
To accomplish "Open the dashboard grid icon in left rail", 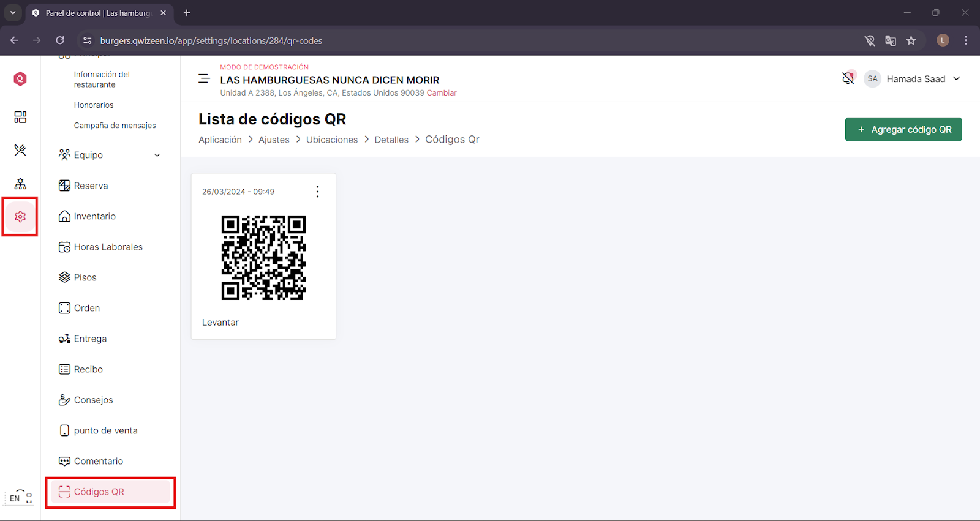I will 20,117.
